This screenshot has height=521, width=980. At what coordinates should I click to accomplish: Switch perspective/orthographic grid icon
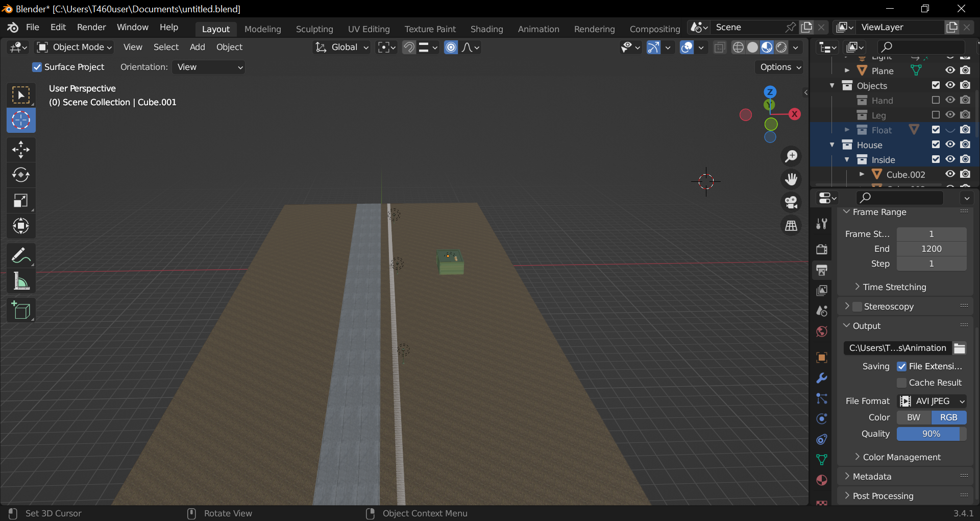(791, 225)
